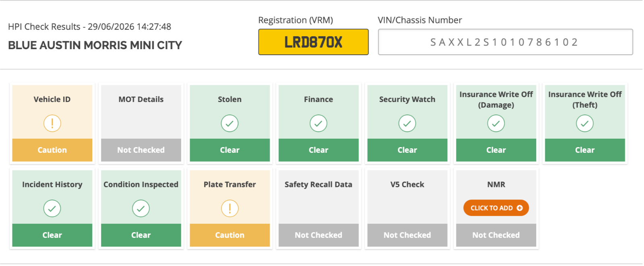Click the NMR Not Checked status bar
This screenshot has height=266, width=644.
click(x=496, y=235)
